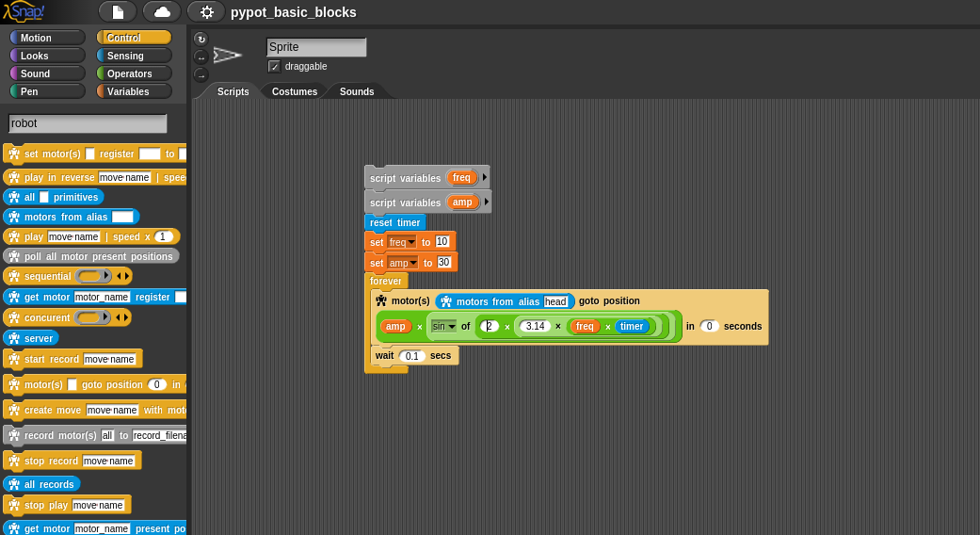The image size is (980, 535).
Task: Click the reset timer block
Action: (394, 222)
